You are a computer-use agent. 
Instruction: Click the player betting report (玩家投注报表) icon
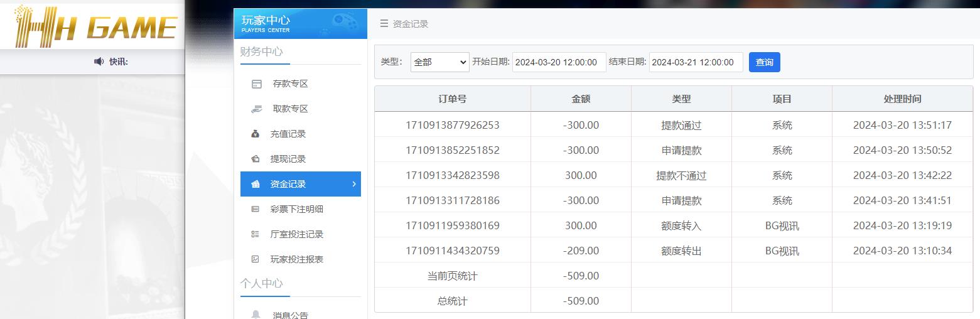[256, 259]
